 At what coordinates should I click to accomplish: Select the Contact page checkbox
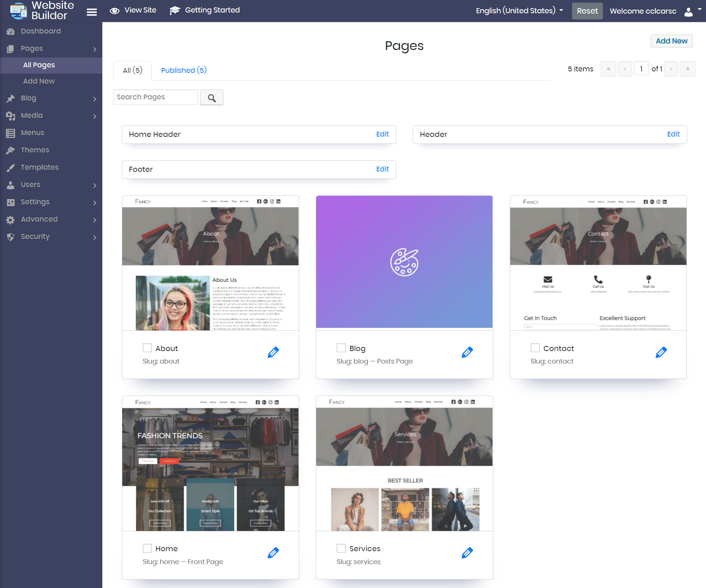tap(535, 348)
